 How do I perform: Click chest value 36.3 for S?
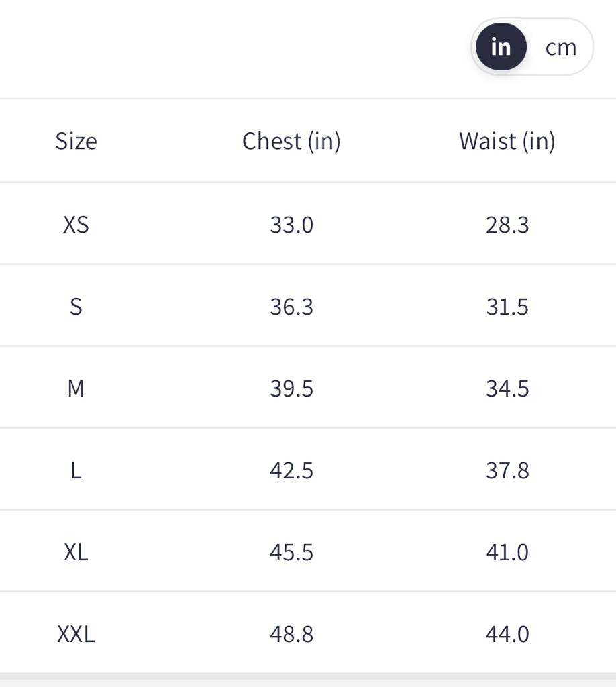click(291, 307)
